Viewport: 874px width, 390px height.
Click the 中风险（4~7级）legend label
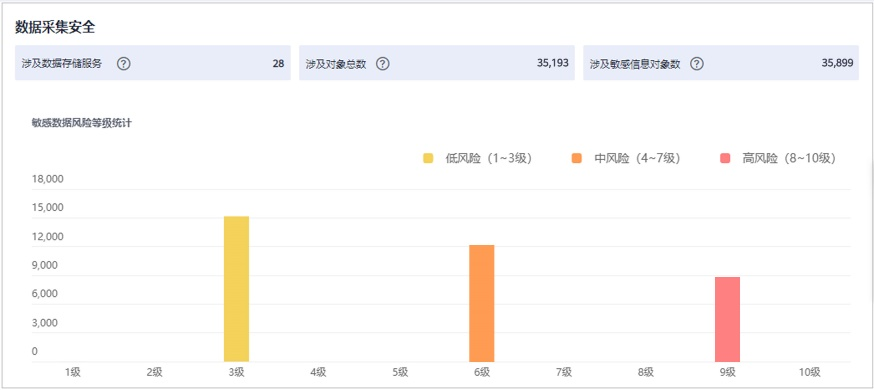pyautogui.click(x=638, y=158)
